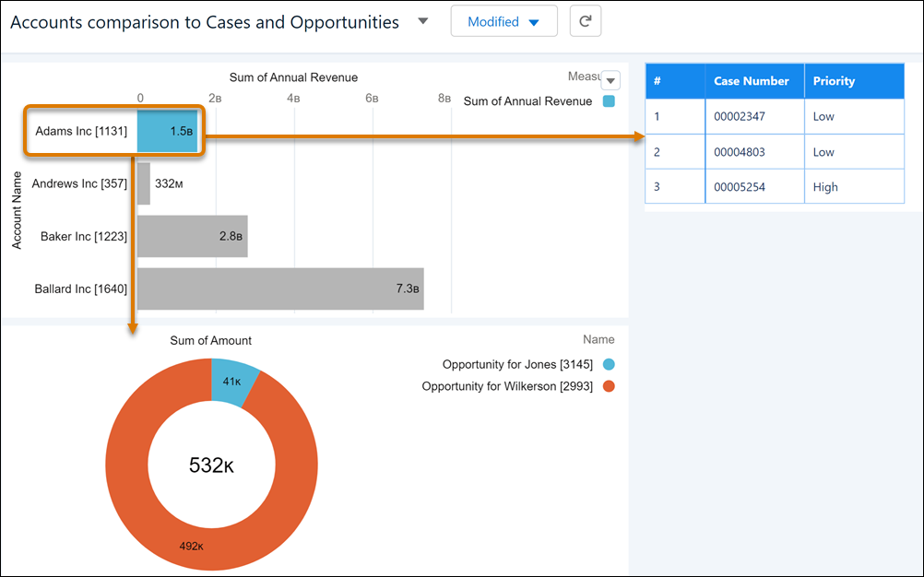The height and width of the screenshot is (577, 924).
Task: Click the # column header
Action: (x=675, y=81)
